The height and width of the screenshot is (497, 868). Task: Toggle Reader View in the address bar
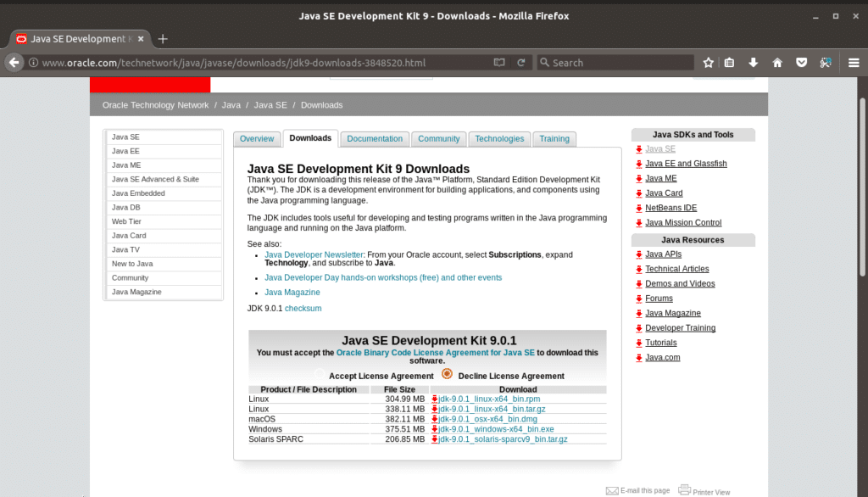coord(499,62)
